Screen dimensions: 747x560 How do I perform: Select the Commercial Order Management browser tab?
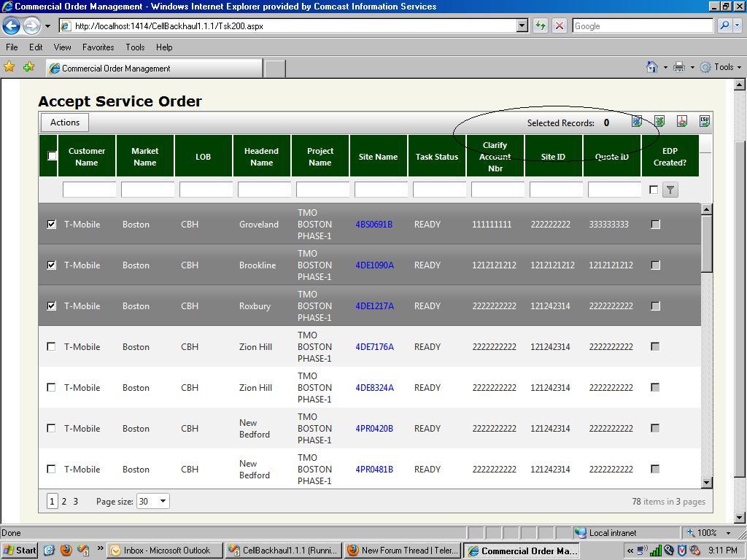click(x=155, y=68)
